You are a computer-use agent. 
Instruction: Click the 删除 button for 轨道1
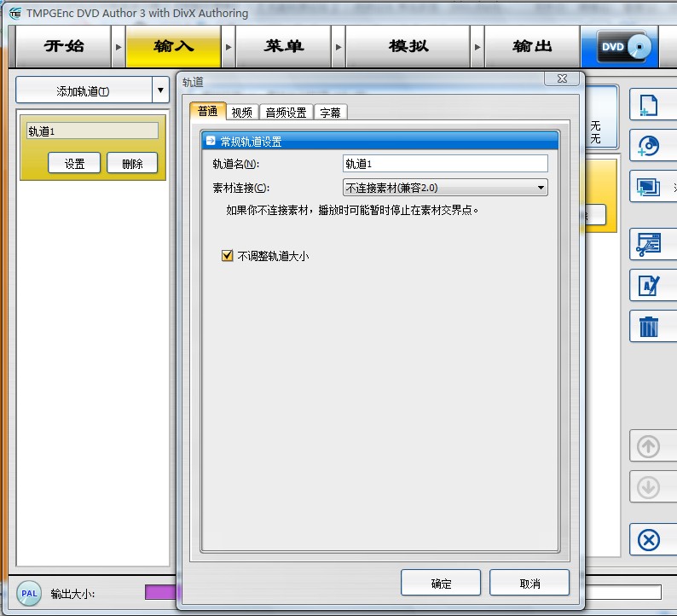point(132,163)
